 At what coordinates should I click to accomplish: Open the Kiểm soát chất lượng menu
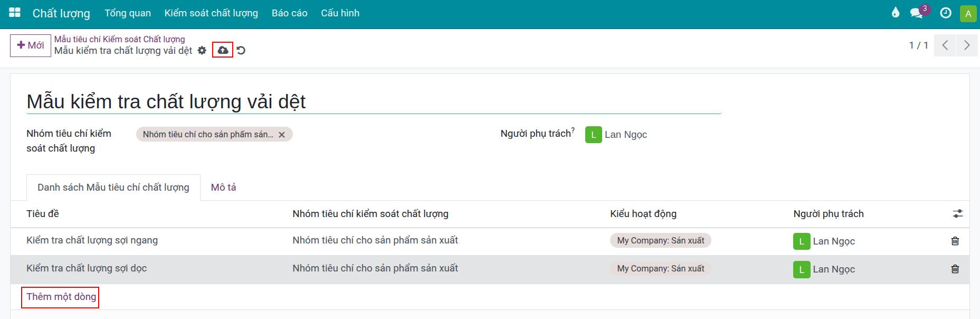[211, 13]
